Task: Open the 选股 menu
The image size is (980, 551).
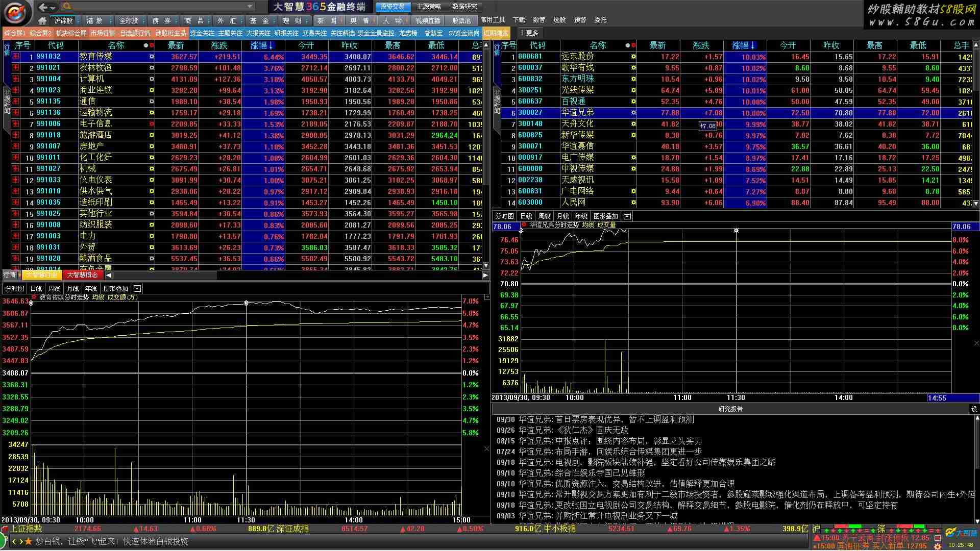Action: [559, 20]
